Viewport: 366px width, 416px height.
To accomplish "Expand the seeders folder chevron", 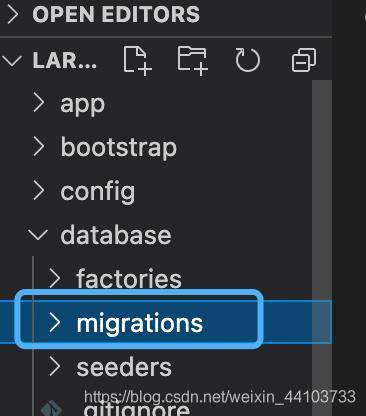I will pyautogui.click(x=55, y=367).
